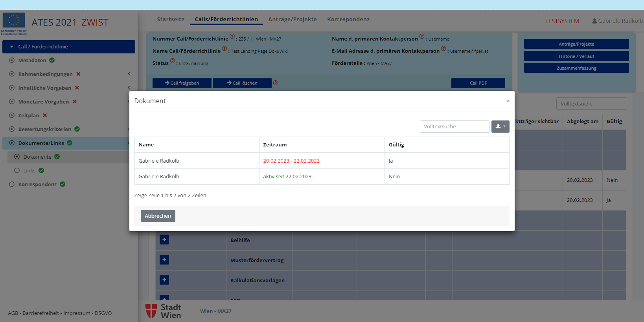Click the Abbrechen button

(158, 216)
